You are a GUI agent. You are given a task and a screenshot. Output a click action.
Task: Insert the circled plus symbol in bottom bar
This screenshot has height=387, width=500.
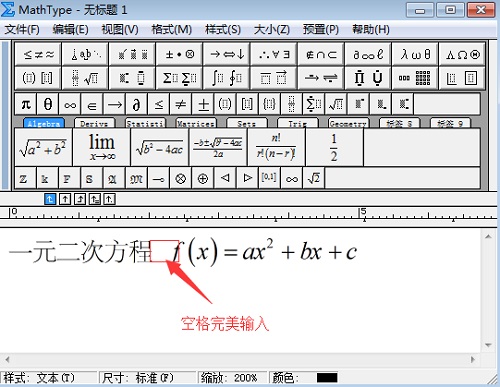203,179
